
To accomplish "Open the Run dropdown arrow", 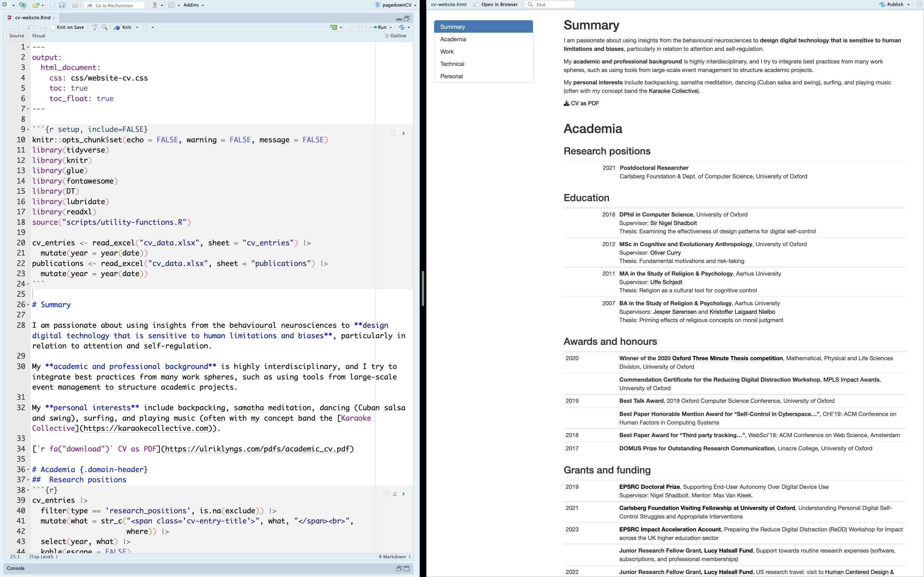I will 391,27.
